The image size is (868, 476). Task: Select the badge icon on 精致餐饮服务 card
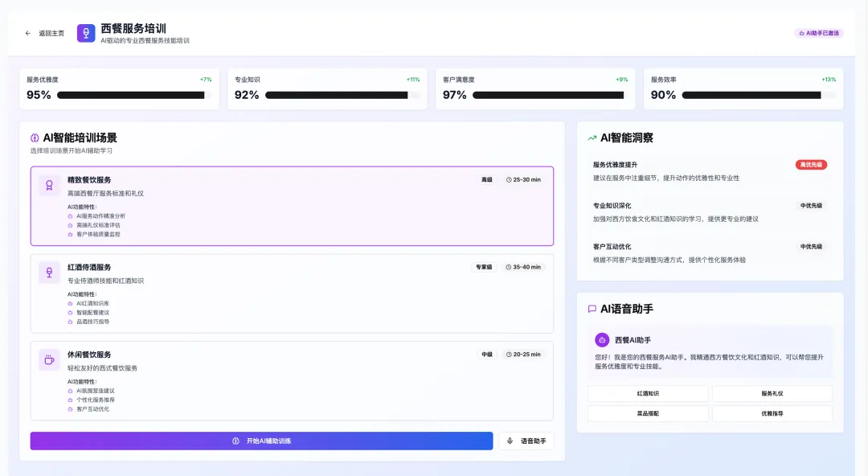point(48,187)
